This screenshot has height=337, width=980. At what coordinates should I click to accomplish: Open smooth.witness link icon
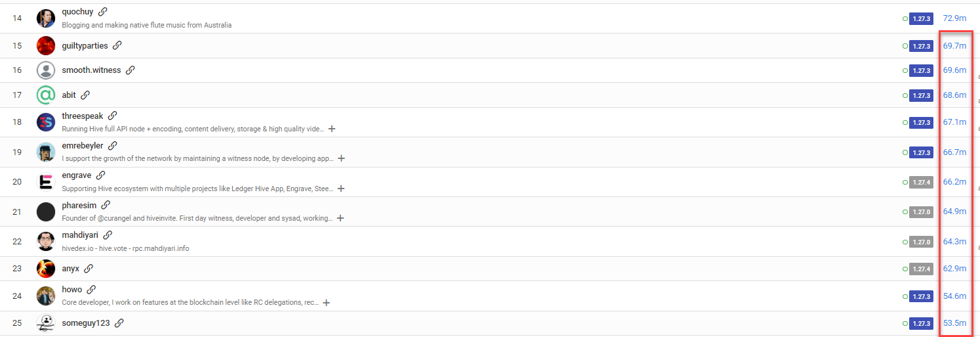click(x=130, y=70)
